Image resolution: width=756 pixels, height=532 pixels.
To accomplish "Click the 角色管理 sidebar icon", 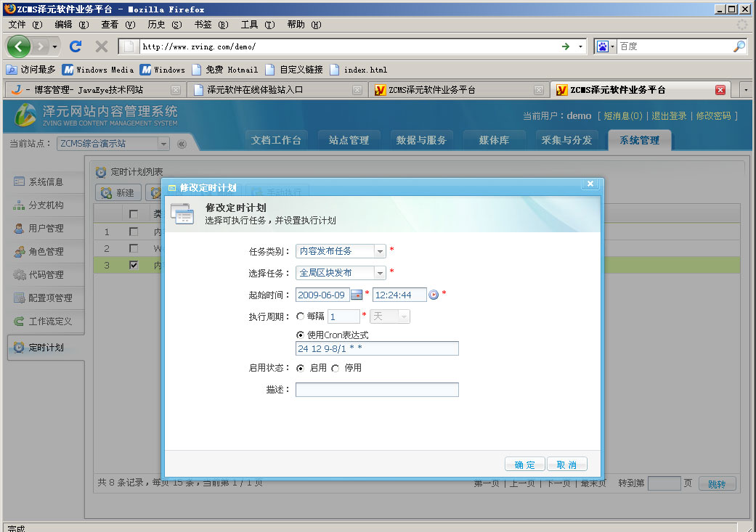I will [x=20, y=252].
